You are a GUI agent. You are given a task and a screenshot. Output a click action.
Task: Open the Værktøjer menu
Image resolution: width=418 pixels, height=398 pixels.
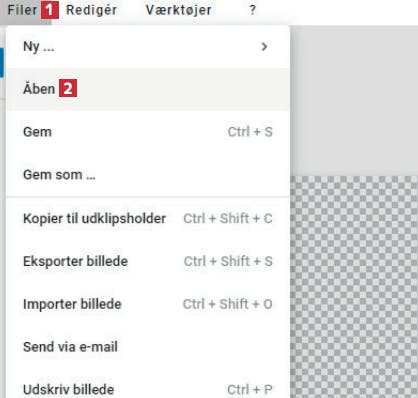click(179, 10)
